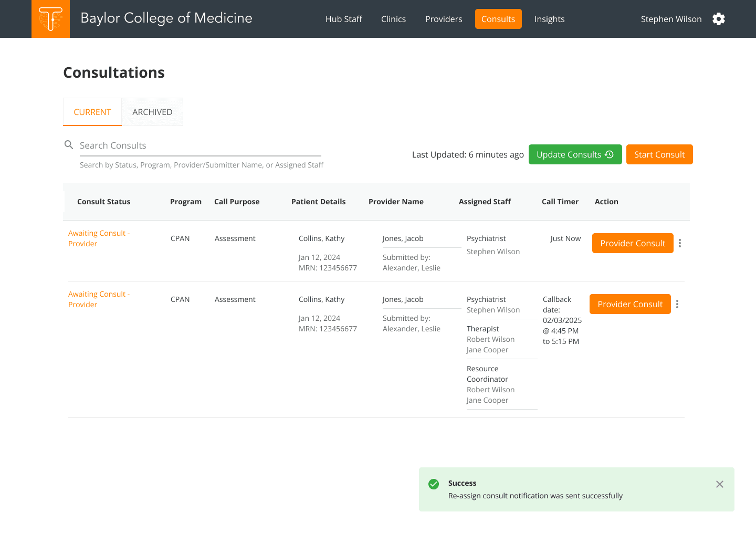Open the three-dot menu for the Callback date row

[677, 304]
